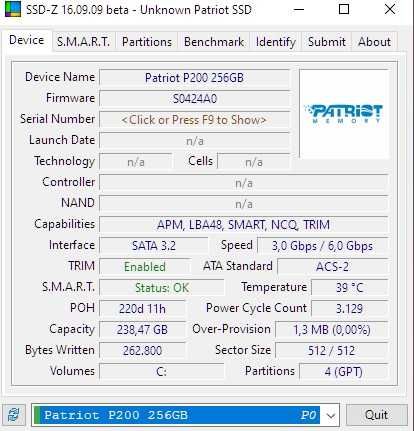Click Capabilities value APM, LBA48, SMART, NCQ, TRIM
Screen dimensions: 414x431
(x=244, y=225)
